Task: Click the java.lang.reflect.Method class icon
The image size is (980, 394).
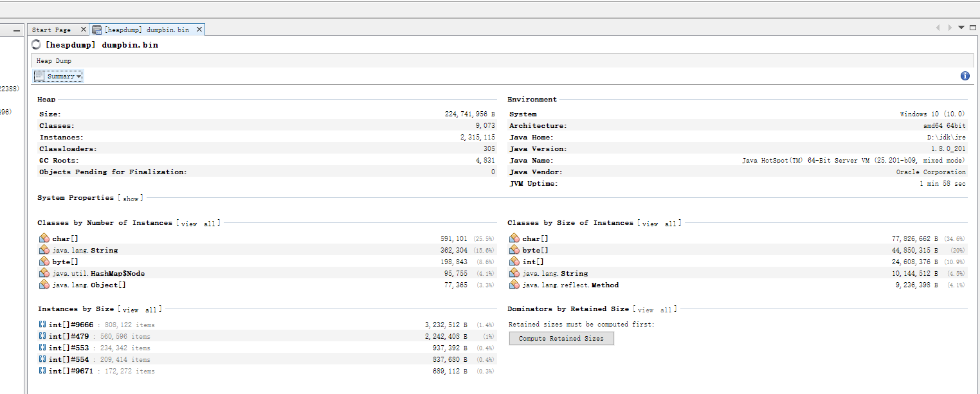Action: click(x=514, y=285)
